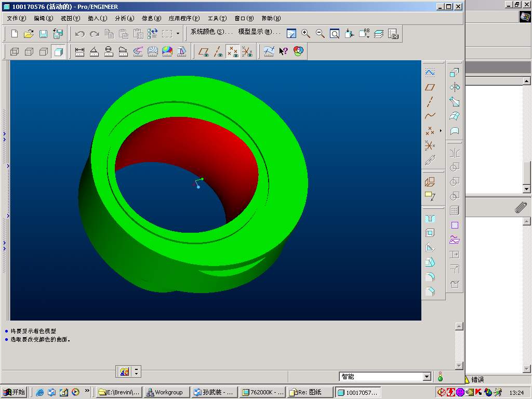532x399 pixels.
Task: Expand the message area toolbar arrows
Action: (136, 372)
